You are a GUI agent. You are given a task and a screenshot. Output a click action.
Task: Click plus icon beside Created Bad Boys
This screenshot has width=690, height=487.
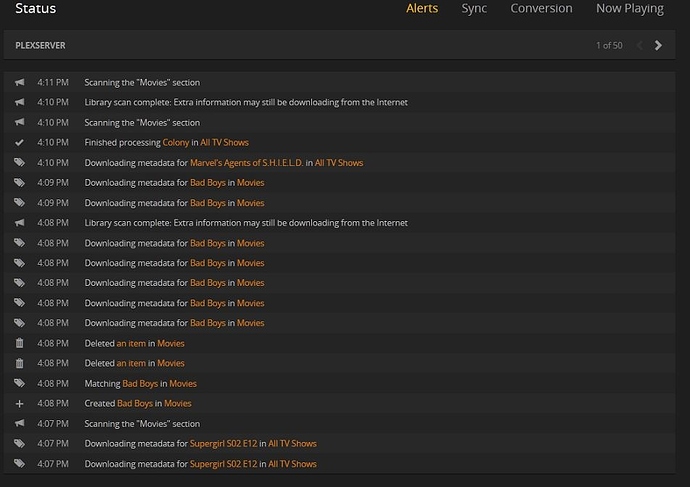click(19, 403)
